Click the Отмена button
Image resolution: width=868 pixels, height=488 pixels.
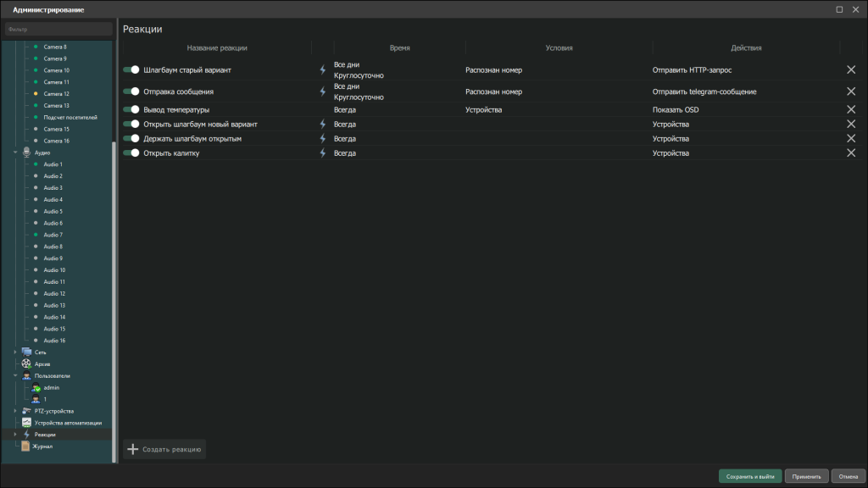coord(848,476)
